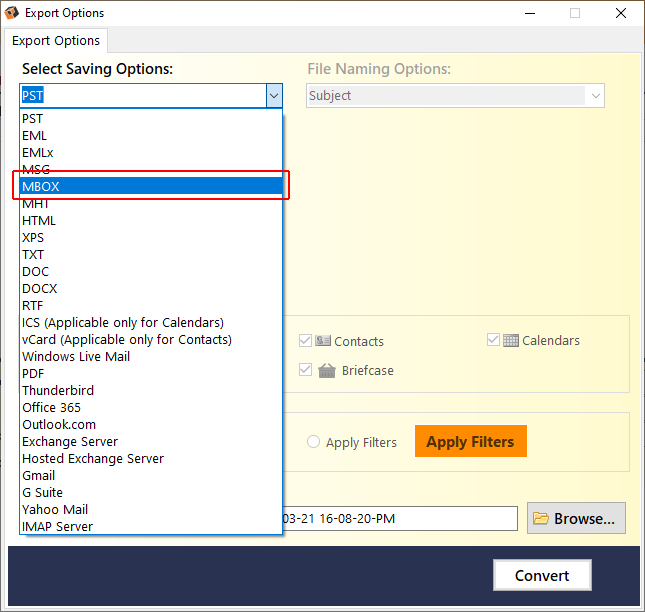645x612 pixels.
Task: Click the Convert button
Action: [x=542, y=575]
